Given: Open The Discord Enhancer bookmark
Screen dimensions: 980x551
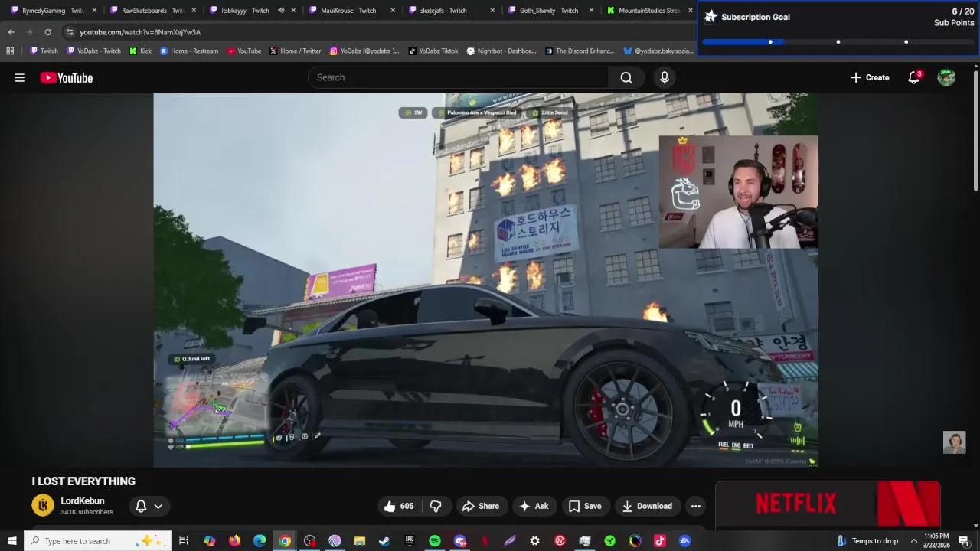Looking at the screenshot, I should (580, 51).
